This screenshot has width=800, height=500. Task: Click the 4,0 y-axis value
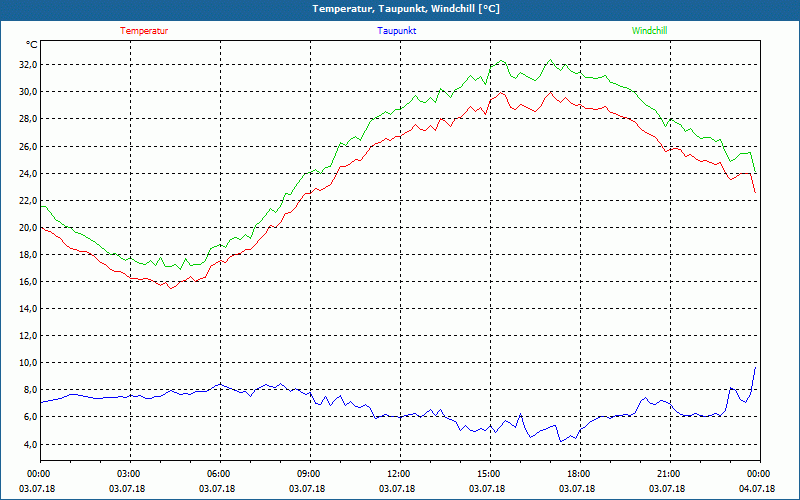pyautogui.click(x=30, y=444)
